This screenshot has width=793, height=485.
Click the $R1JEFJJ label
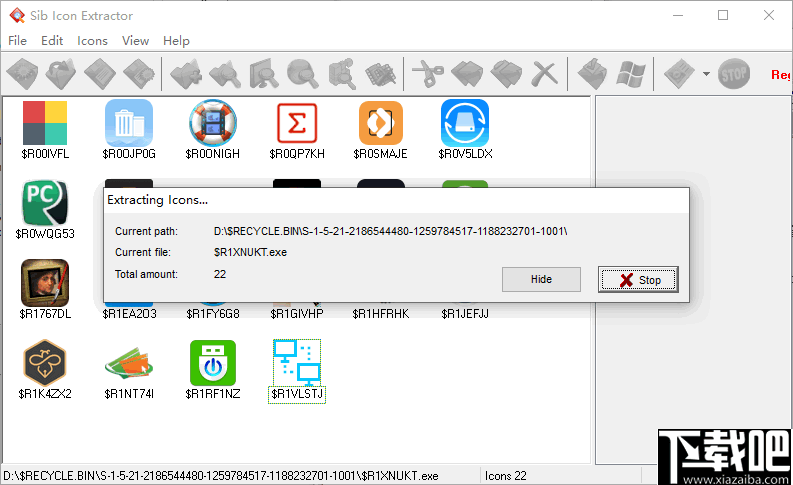[465, 314]
